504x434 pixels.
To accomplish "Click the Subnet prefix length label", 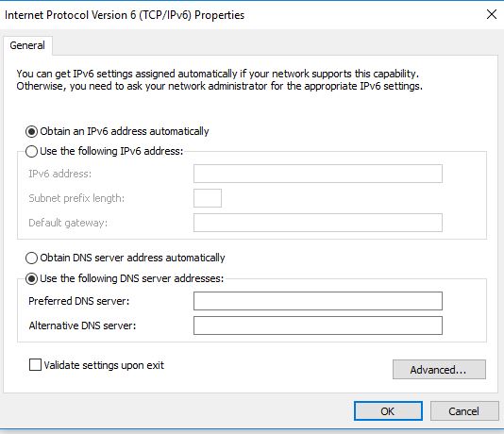I will pos(76,198).
